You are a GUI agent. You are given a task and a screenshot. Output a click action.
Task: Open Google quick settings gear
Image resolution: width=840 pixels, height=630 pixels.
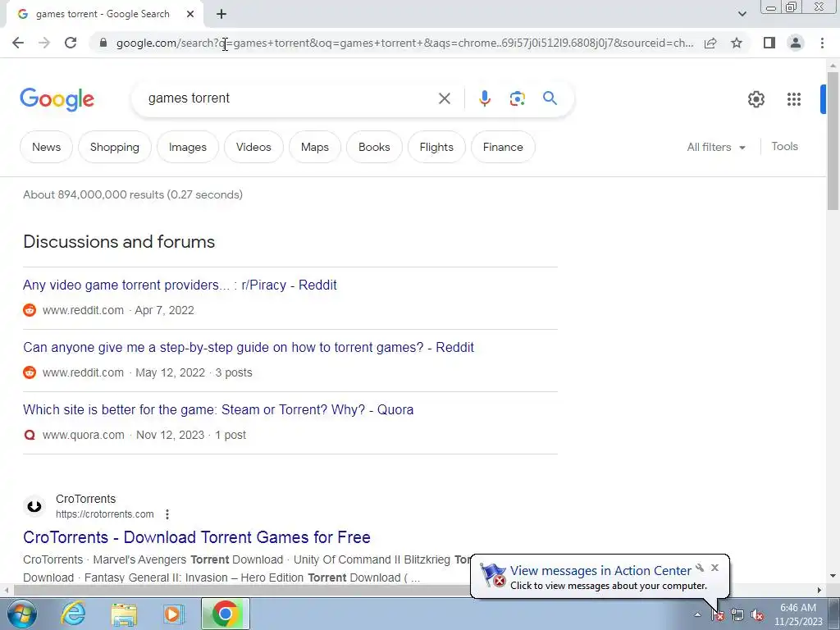756,99
